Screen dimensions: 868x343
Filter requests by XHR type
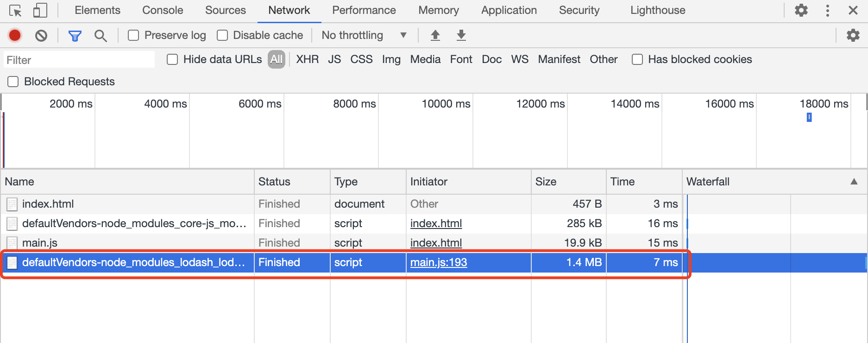pyautogui.click(x=307, y=59)
